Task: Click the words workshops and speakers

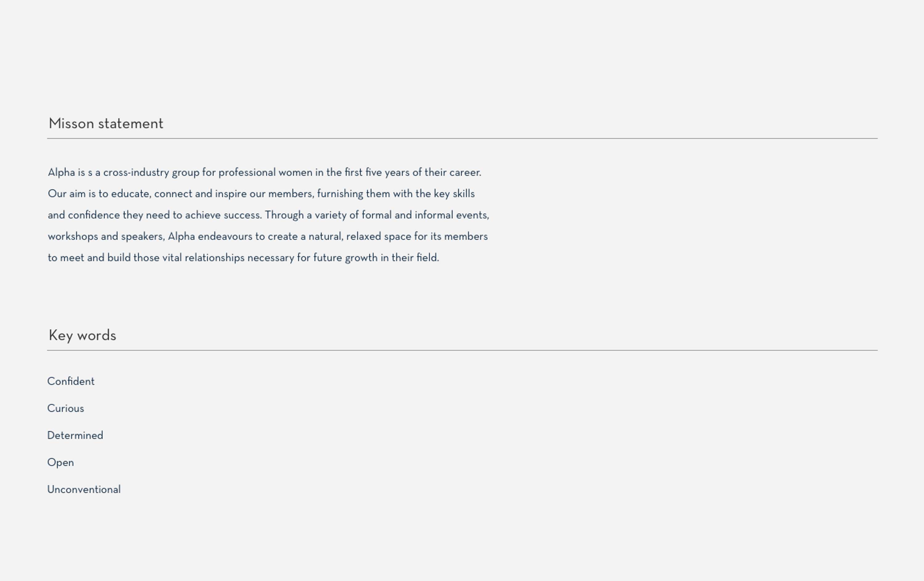Action: pyautogui.click(x=106, y=236)
